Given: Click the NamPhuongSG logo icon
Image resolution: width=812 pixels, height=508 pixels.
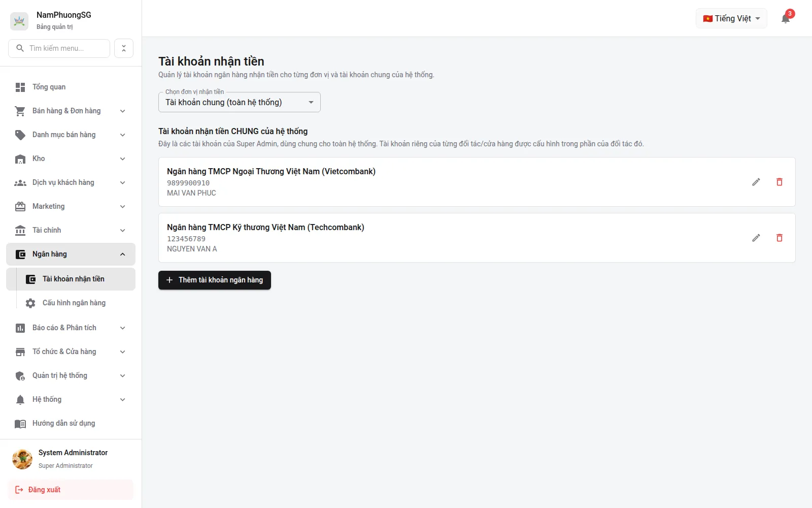Looking at the screenshot, I should (19, 21).
